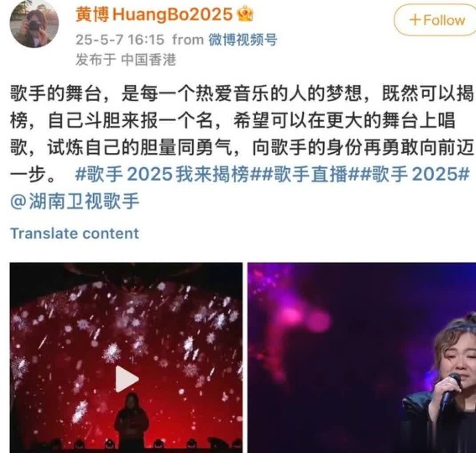The image size is (476, 453).
Task: Open the red snowflake stage thumbnail
Action: point(126,358)
